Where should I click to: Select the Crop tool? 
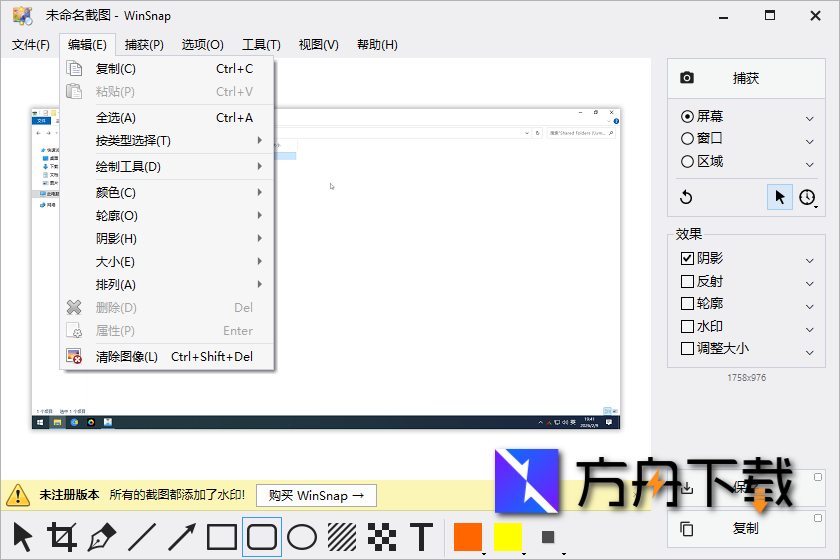click(62, 537)
